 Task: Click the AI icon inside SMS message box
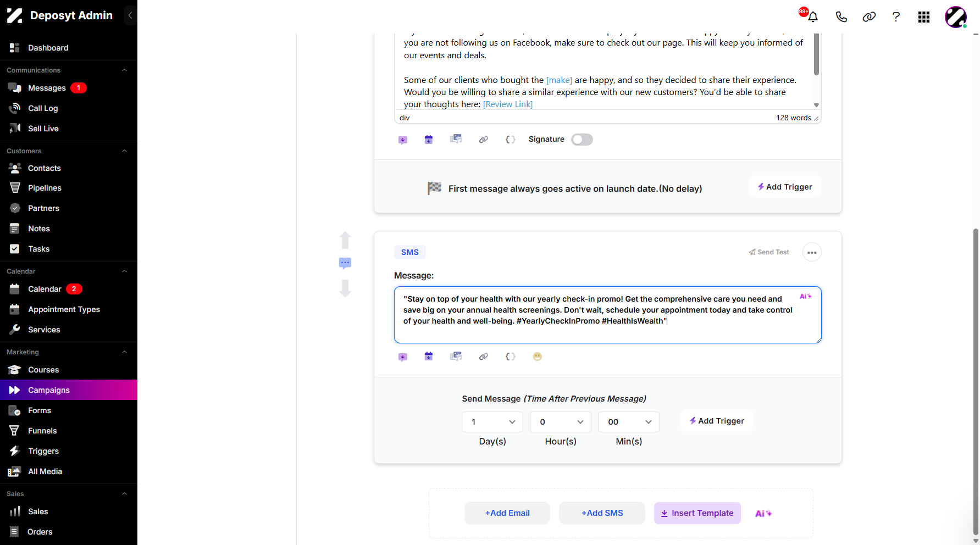pos(805,296)
